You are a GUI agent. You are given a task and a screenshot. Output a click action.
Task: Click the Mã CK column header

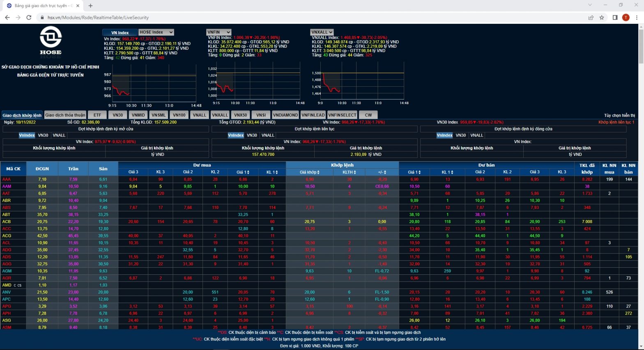(13, 169)
